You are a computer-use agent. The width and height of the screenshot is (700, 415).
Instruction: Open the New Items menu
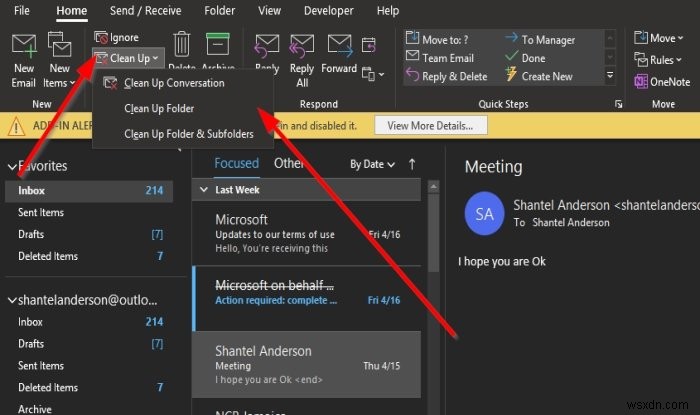[59, 60]
